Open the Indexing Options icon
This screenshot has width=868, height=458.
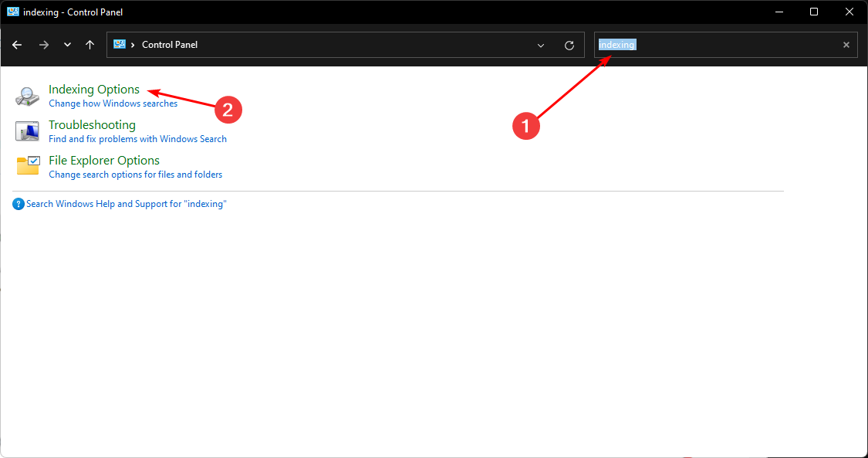point(27,97)
